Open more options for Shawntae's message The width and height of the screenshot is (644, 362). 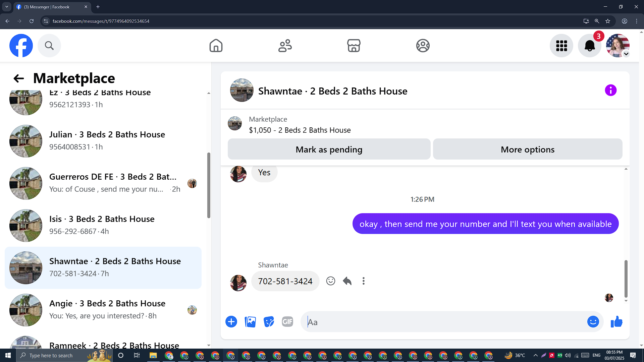coord(363,281)
